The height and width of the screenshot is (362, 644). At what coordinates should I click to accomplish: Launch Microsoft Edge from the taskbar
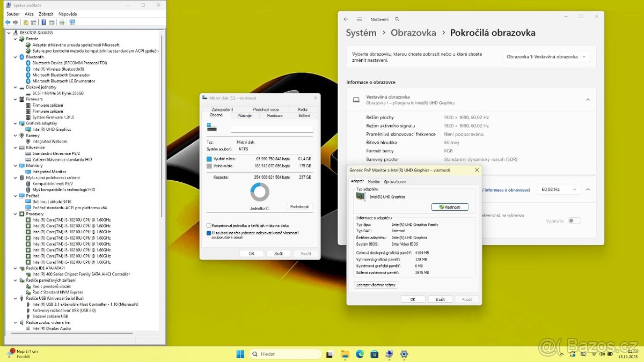[359, 354]
